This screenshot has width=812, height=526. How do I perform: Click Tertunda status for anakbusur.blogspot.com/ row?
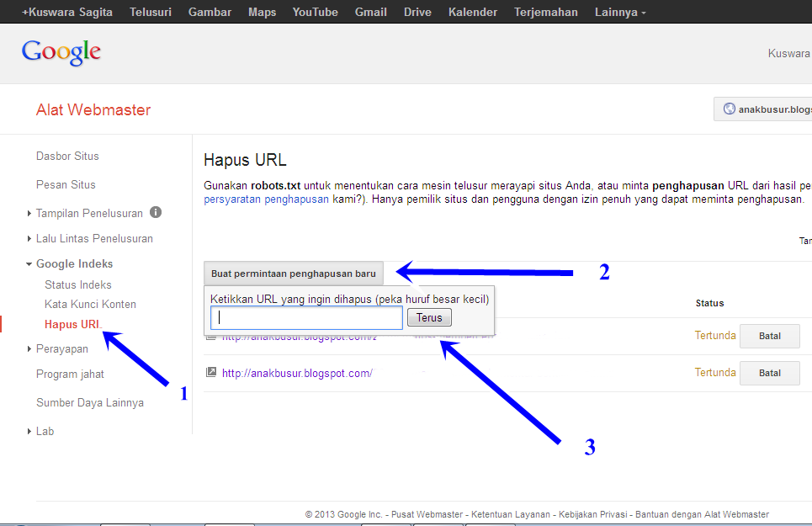click(x=715, y=372)
